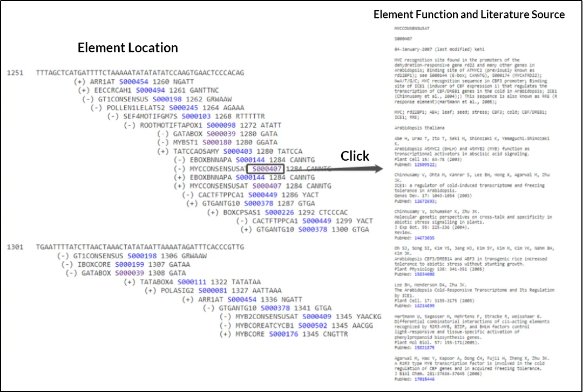Follow the S000176 link beside MYBCORE
This screenshot has height=392, width=583.
tap(283, 334)
